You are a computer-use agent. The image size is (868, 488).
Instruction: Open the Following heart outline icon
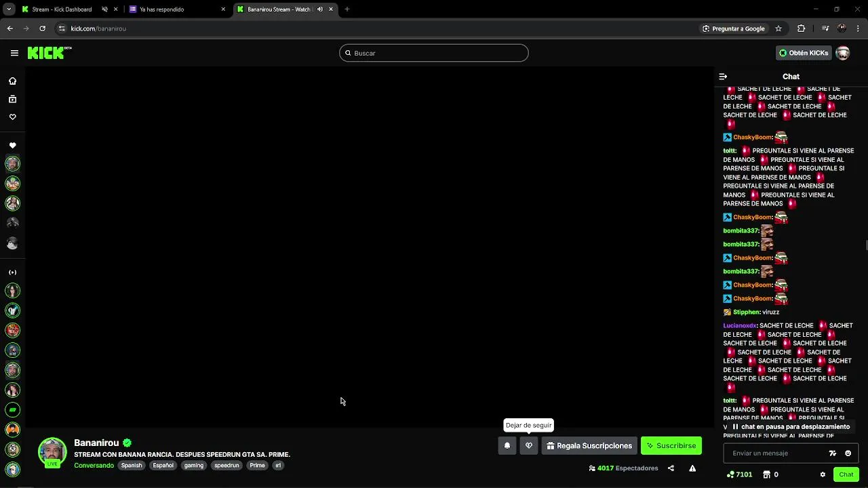click(x=12, y=117)
